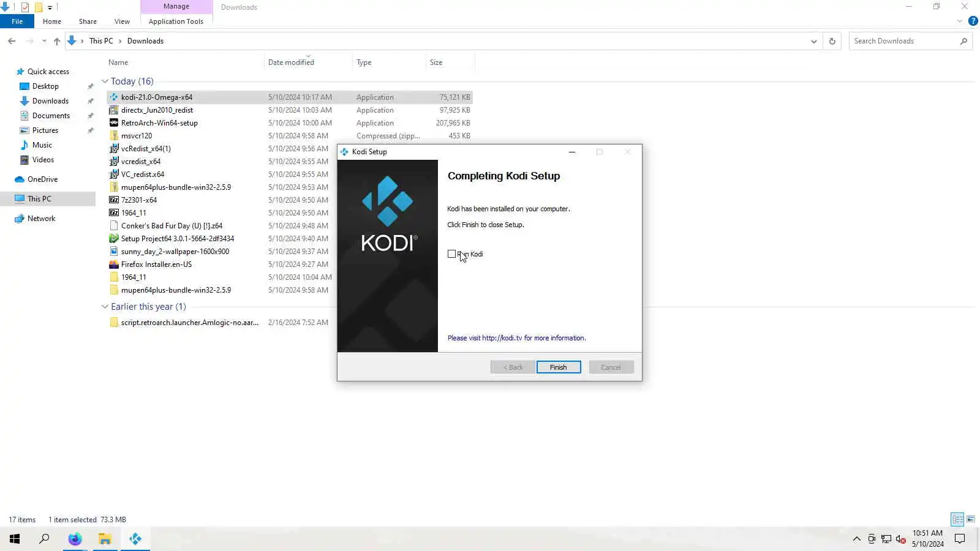Select Firefox Installer.en-US icon
Image resolution: width=980 pixels, height=551 pixels.
[x=114, y=264]
